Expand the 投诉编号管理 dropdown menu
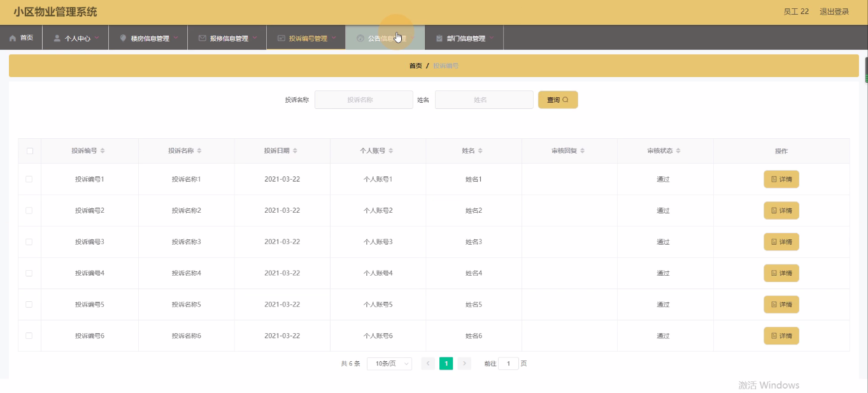The width and height of the screenshot is (868, 393). tap(306, 38)
